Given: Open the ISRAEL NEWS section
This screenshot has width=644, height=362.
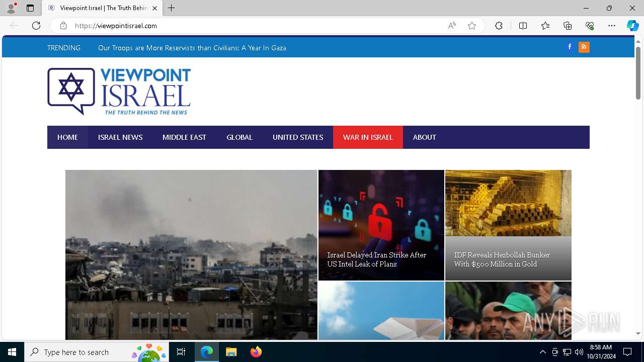Looking at the screenshot, I should tap(120, 137).
